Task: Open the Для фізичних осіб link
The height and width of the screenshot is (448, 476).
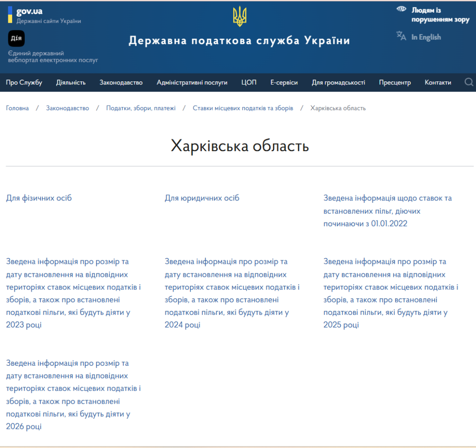Action: click(x=39, y=198)
